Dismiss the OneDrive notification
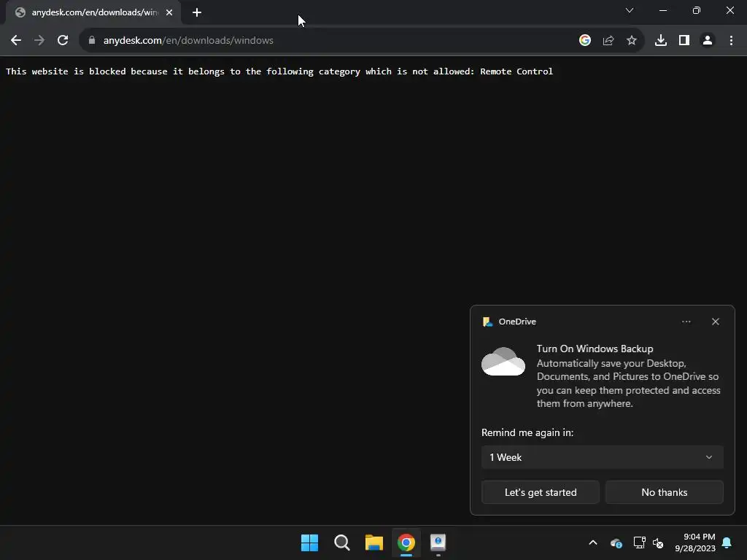 715,322
